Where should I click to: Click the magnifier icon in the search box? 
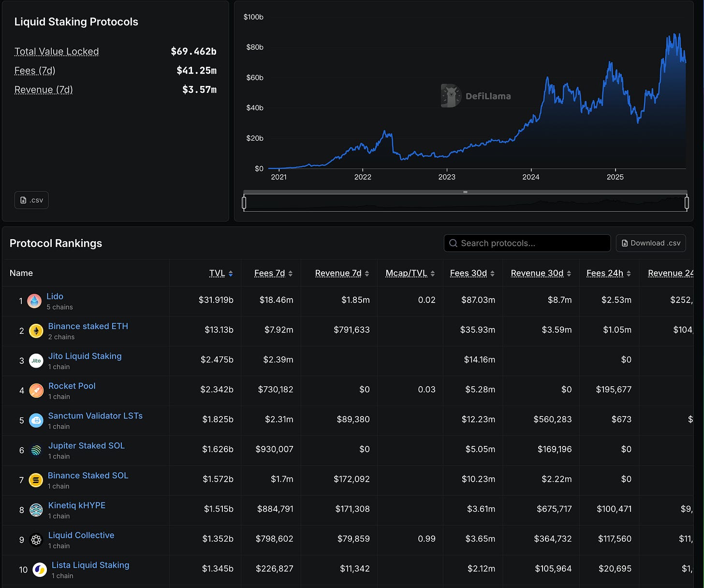[453, 243]
